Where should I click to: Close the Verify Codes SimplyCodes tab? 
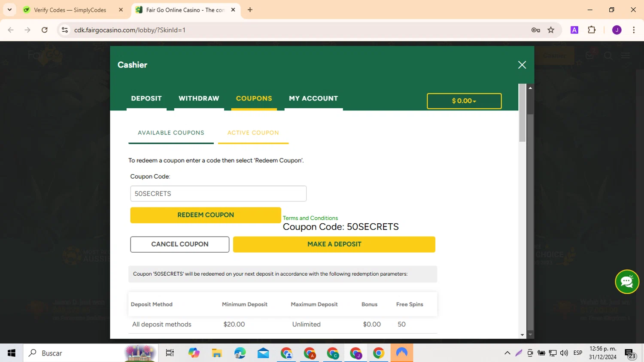[x=121, y=10]
